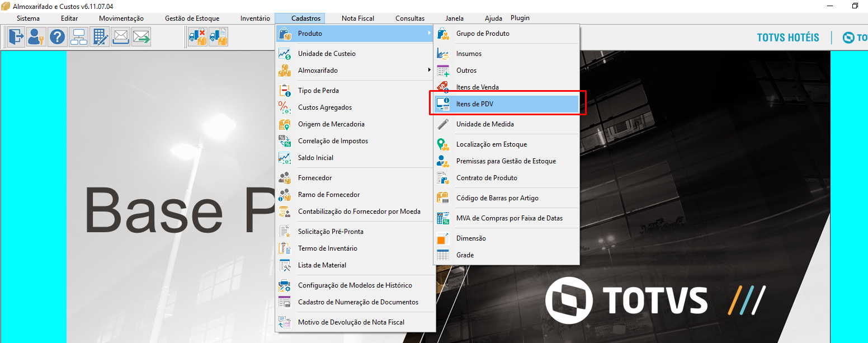Screen dimensions: 868x343
Task: Click the Unidade de Medida ruler icon
Action: coord(443,124)
